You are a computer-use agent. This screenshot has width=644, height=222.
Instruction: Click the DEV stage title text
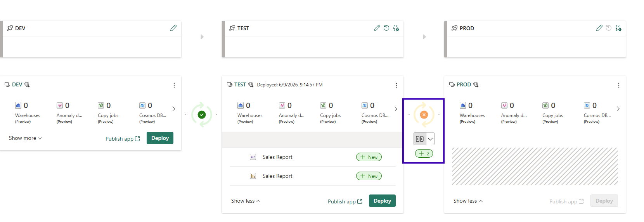click(x=20, y=28)
